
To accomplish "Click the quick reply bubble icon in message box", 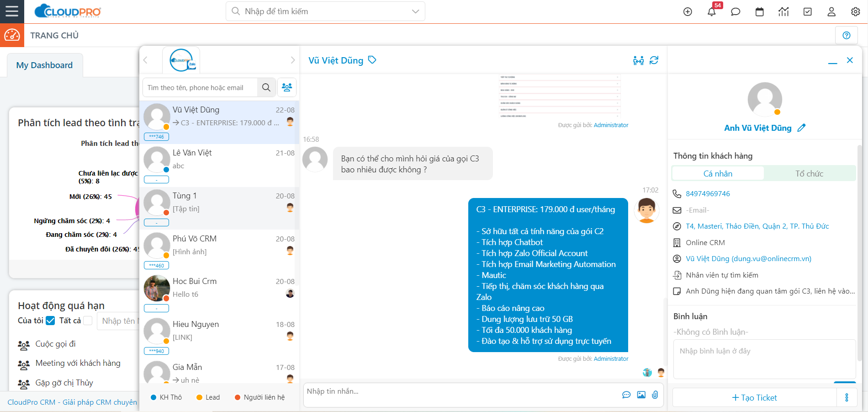I will click(x=626, y=395).
